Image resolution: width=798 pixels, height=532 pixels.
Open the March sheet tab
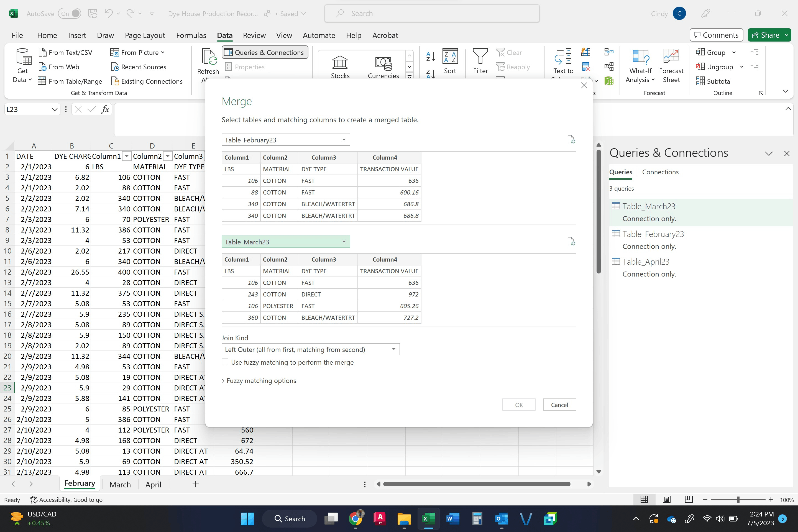(120, 485)
